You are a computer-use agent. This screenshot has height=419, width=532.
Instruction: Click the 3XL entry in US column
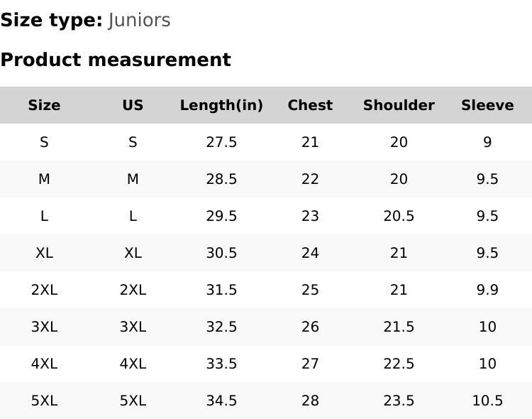click(x=133, y=327)
